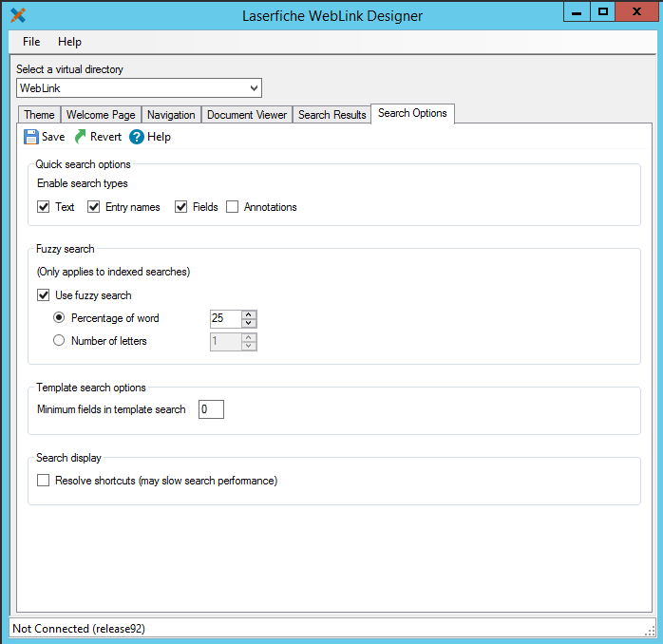Uncheck the Entry names checkbox
The width and height of the screenshot is (663, 644).
pyautogui.click(x=93, y=207)
